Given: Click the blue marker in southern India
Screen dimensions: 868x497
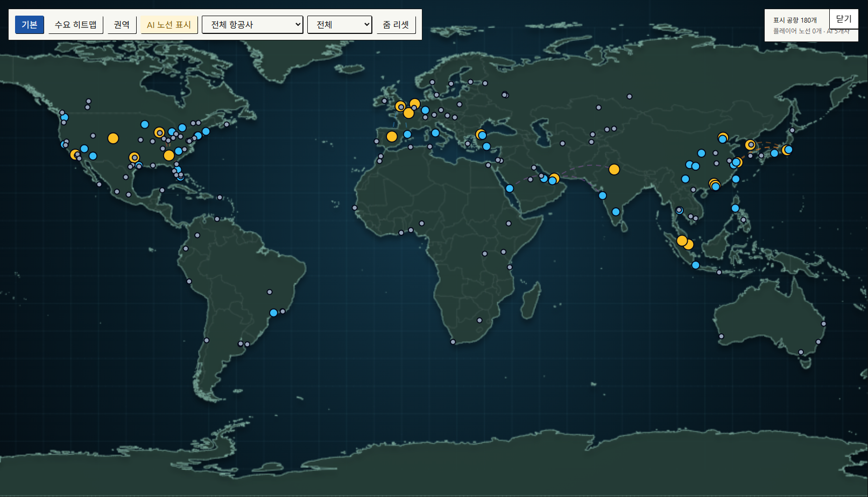Looking at the screenshot, I should [616, 212].
